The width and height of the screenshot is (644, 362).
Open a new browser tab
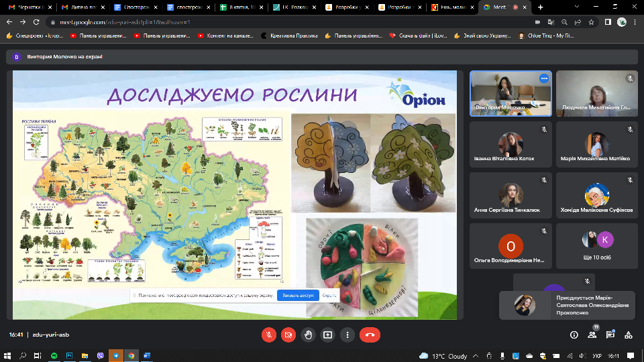[x=541, y=7]
